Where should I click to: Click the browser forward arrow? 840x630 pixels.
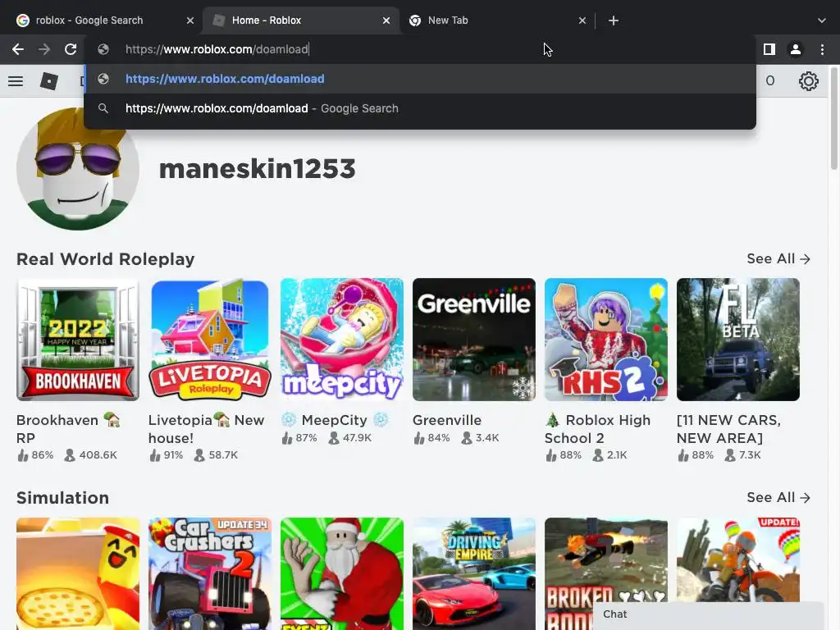pos(44,49)
